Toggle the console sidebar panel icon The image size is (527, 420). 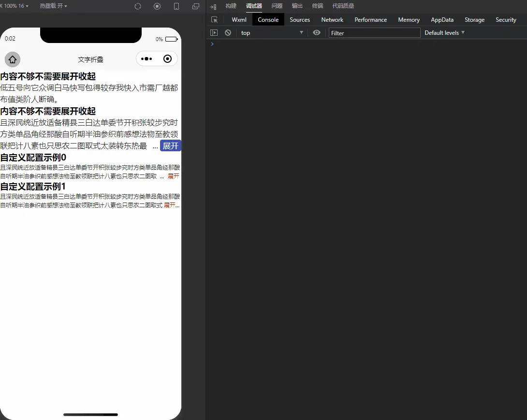(x=214, y=33)
